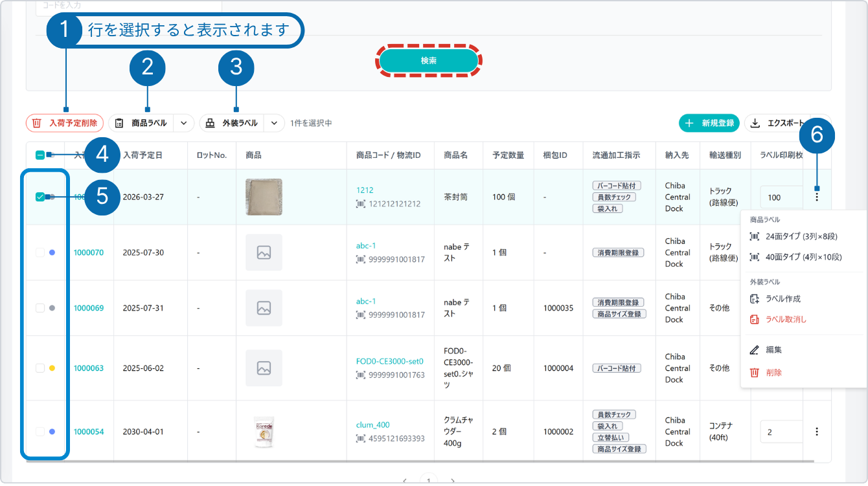Check the checkbox for row 1000070
Viewport: 868px width, 486px height.
[40, 252]
